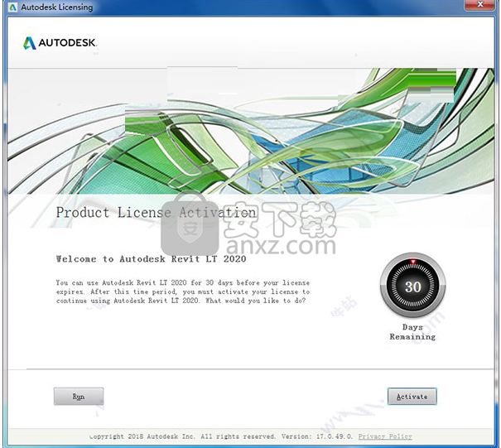Click the Welcome to Autodesk Revit LT 2020 text
This screenshot has width=501, height=448.
click(152, 259)
